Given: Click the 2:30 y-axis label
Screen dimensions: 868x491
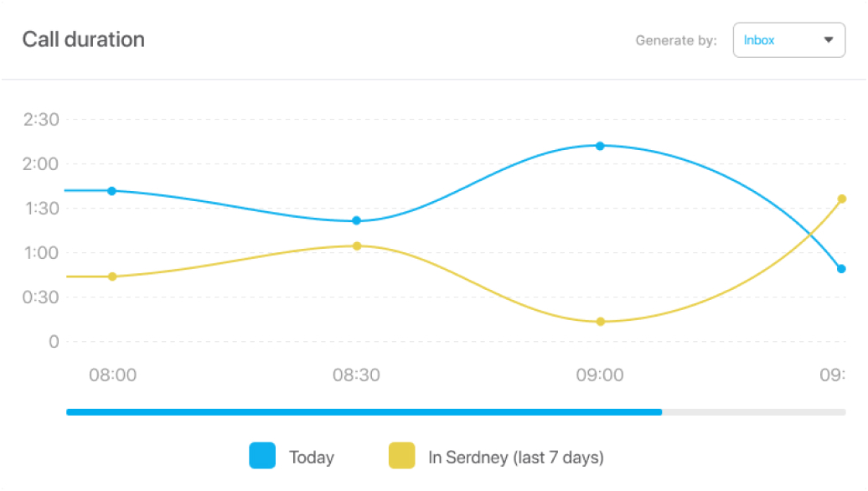Looking at the screenshot, I should pyautogui.click(x=41, y=120).
